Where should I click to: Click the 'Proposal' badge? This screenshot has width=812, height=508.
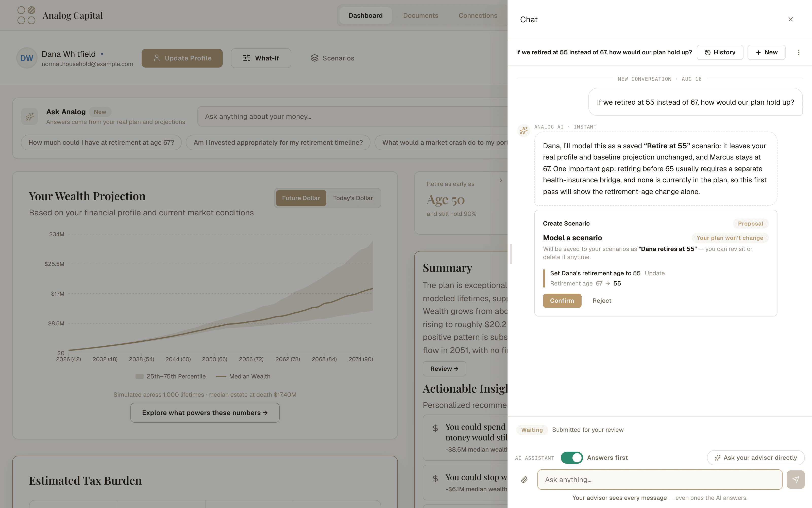[x=750, y=224]
